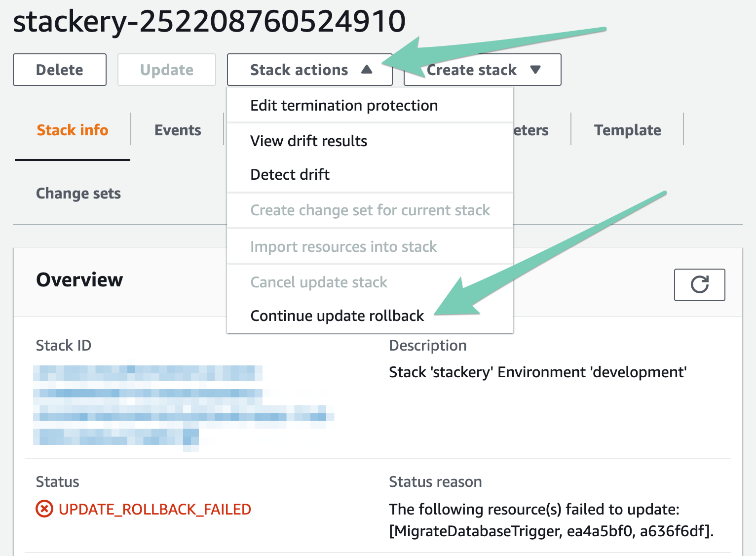The image size is (756, 556).
Task: Open the Template tab
Action: click(627, 130)
